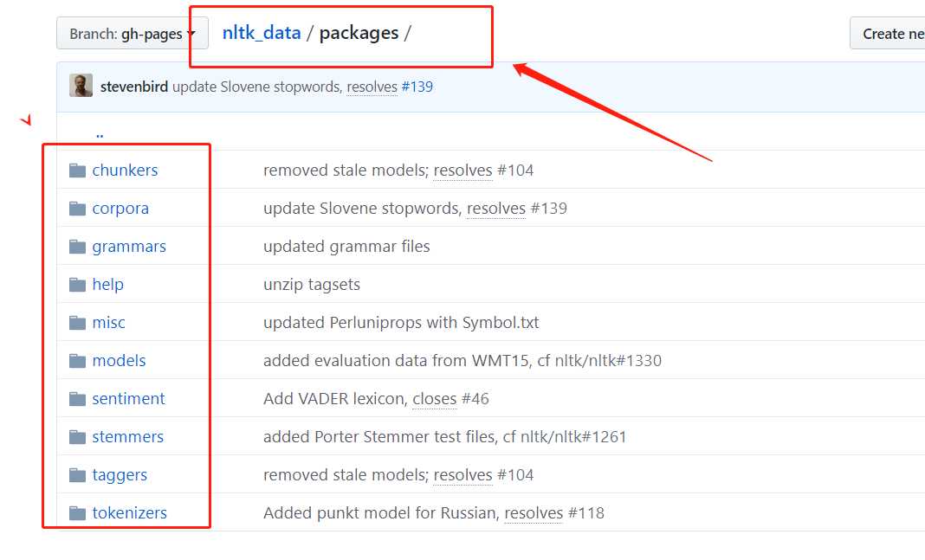Open the help folder

(x=108, y=285)
